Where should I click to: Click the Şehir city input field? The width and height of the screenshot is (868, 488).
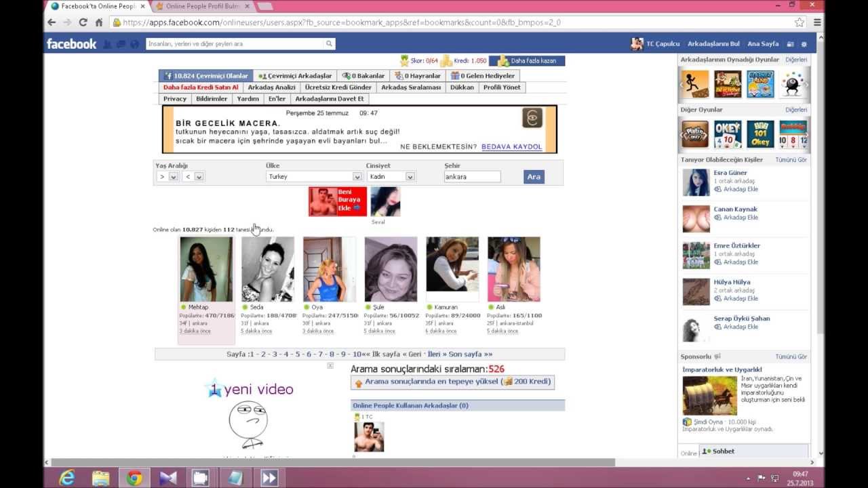pyautogui.click(x=472, y=176)
